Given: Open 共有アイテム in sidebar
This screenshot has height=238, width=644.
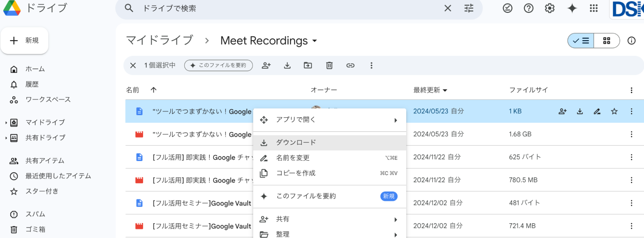Looking at the screenshot, I should (45, 160).
